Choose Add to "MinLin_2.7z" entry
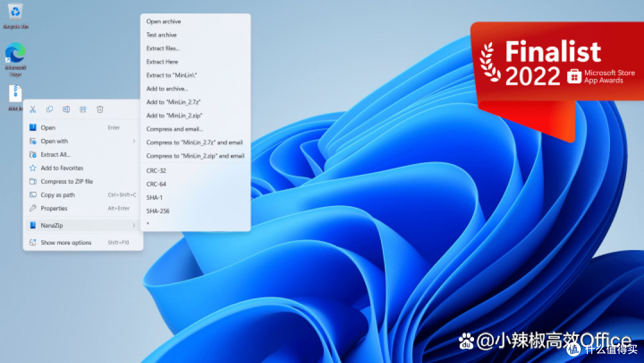 click(196, 102)
